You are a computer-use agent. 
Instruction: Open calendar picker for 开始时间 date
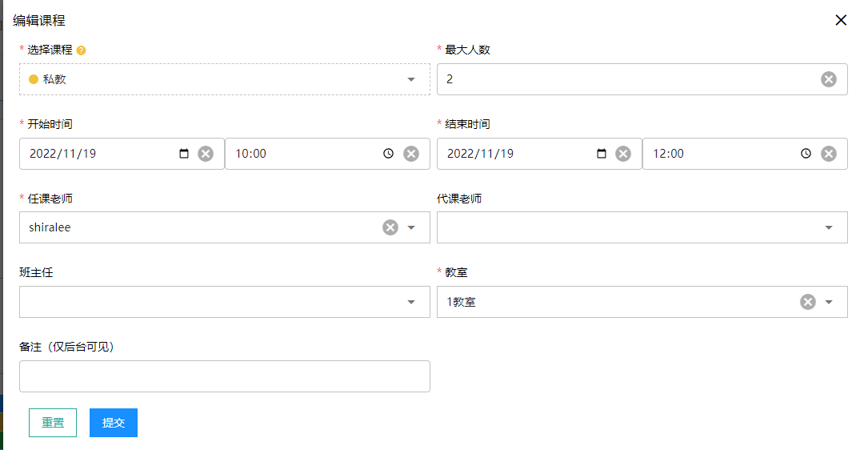pyautogui.click(x=185, y=154)
